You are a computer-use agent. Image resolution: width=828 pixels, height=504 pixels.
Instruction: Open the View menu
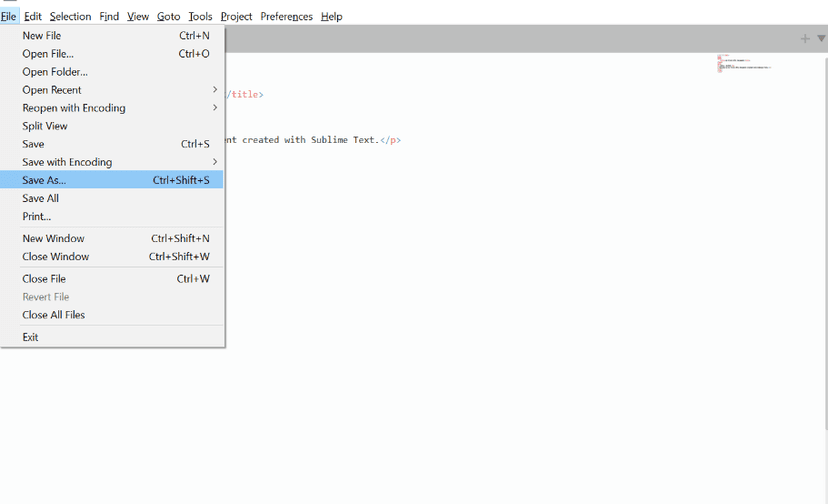click(138, 16)
